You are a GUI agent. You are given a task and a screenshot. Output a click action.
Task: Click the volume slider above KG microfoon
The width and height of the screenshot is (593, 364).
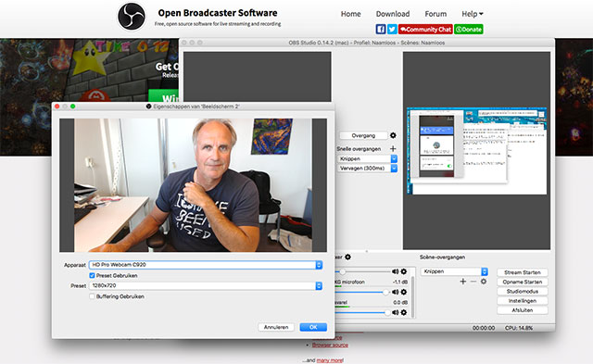pyautogui.click(x=363, y=271)
